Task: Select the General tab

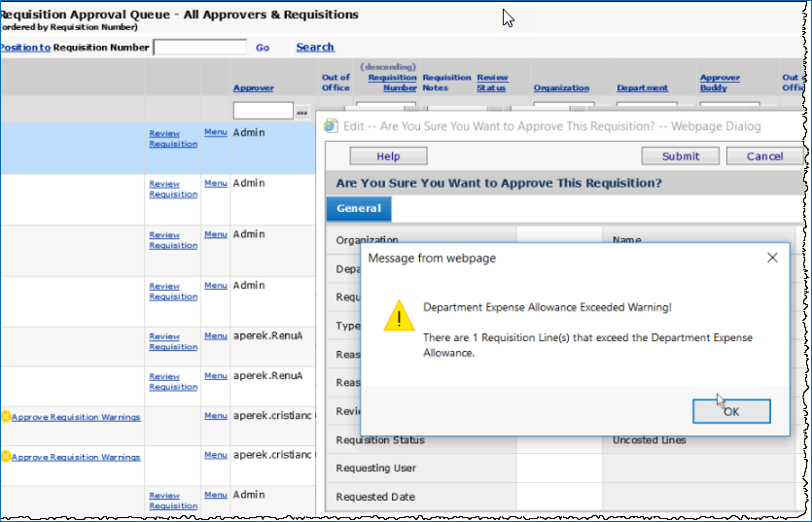Action: (359, 208)
